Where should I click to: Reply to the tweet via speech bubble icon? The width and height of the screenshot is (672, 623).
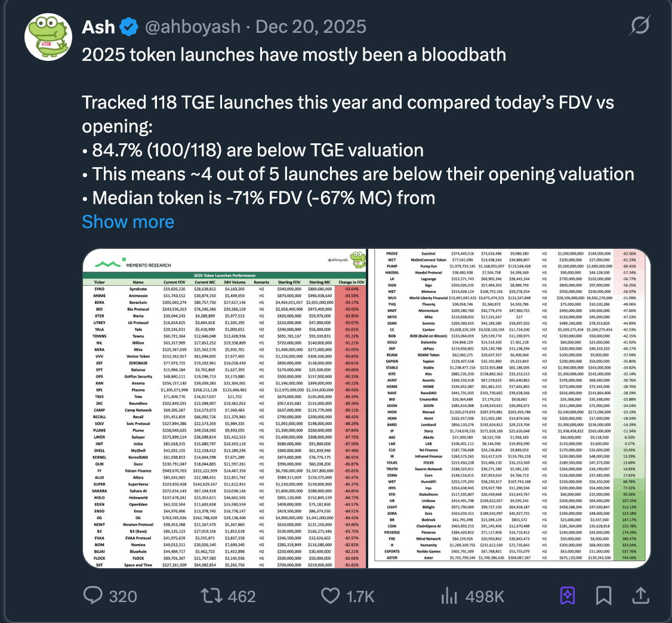(95, 596)
